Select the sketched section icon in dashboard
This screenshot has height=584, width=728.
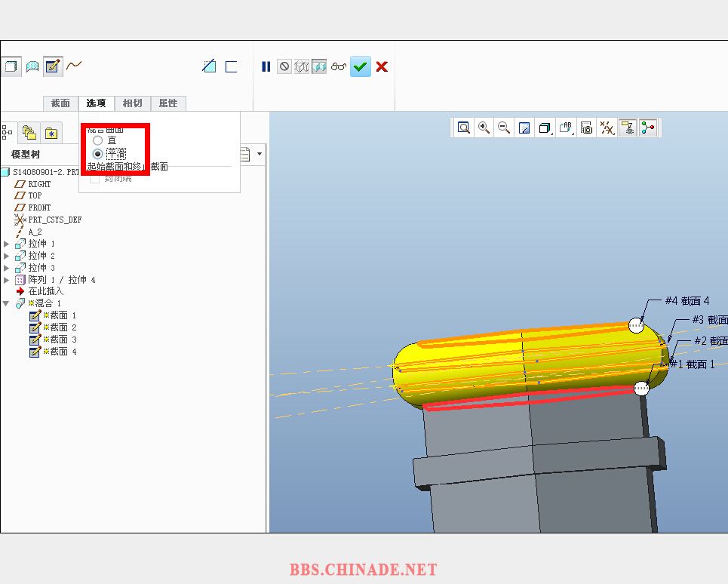[52, 66]
